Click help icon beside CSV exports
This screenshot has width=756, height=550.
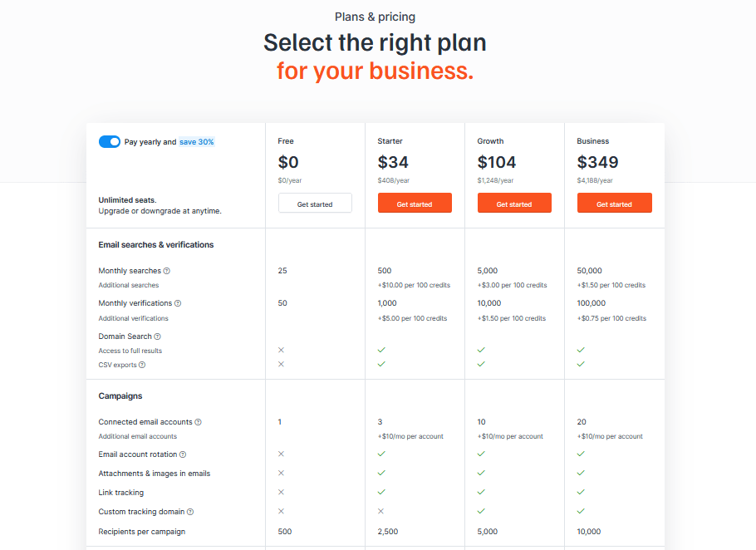tap(142, 365)
